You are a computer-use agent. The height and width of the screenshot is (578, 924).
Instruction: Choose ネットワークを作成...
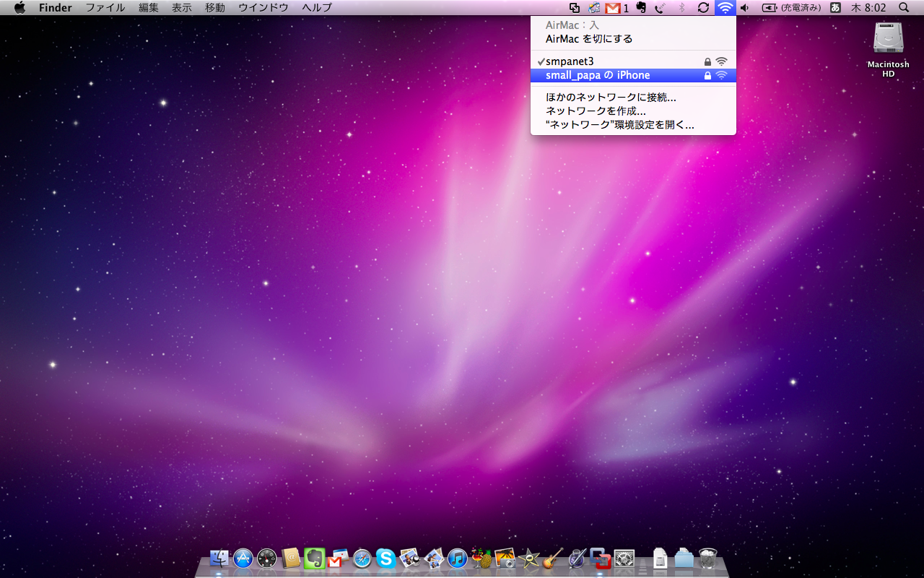633,111
